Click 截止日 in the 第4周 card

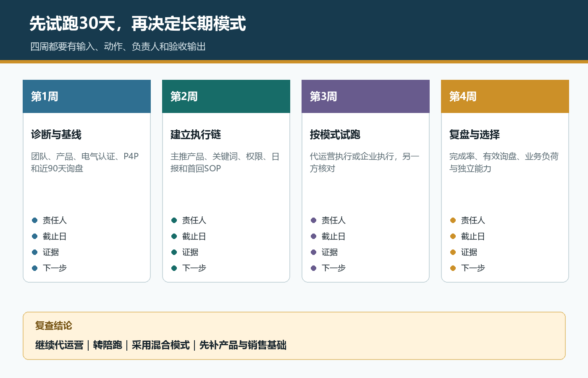point(473,236)
